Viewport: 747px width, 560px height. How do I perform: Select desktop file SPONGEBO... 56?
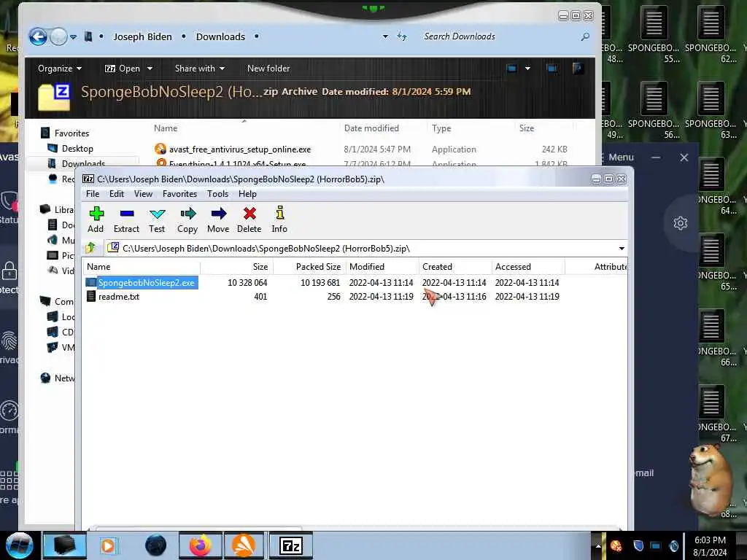click(654, 111)
